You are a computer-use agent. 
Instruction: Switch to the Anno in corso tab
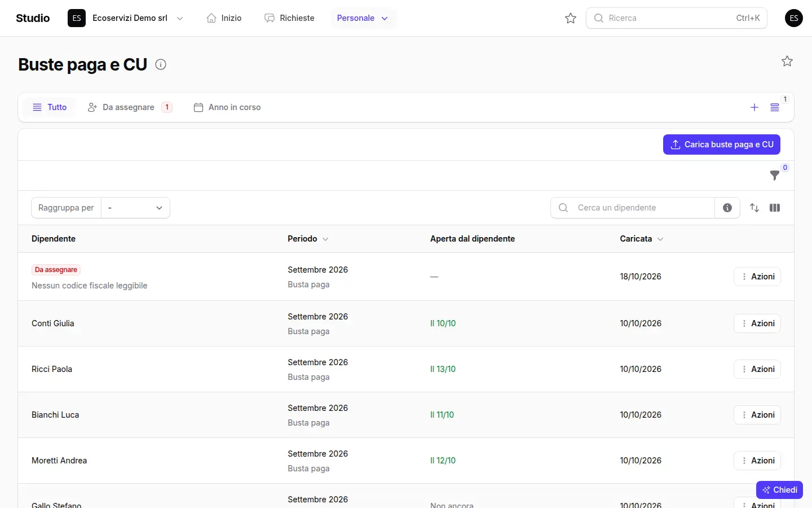coord(227,107)
